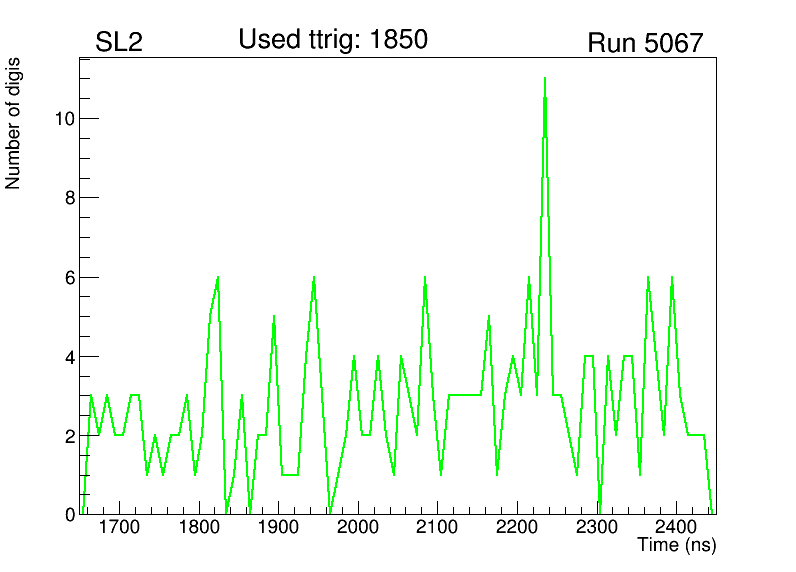Click the 'Run 5067' label
Image resolution: width=796 pixels, height=572 pixels.
[x=645, y=43]
